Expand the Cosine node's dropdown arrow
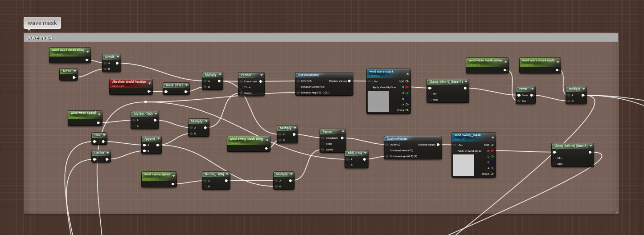The image size is (644, 235). [x=107, y=153]
